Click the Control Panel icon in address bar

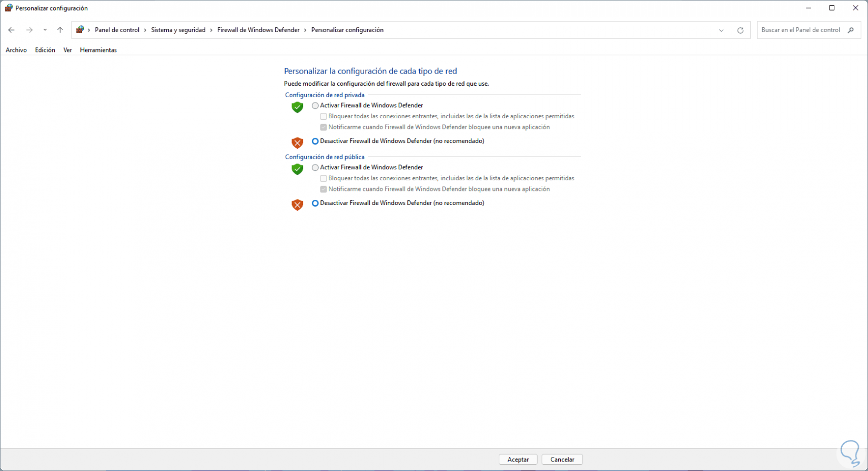click(80, 30)
